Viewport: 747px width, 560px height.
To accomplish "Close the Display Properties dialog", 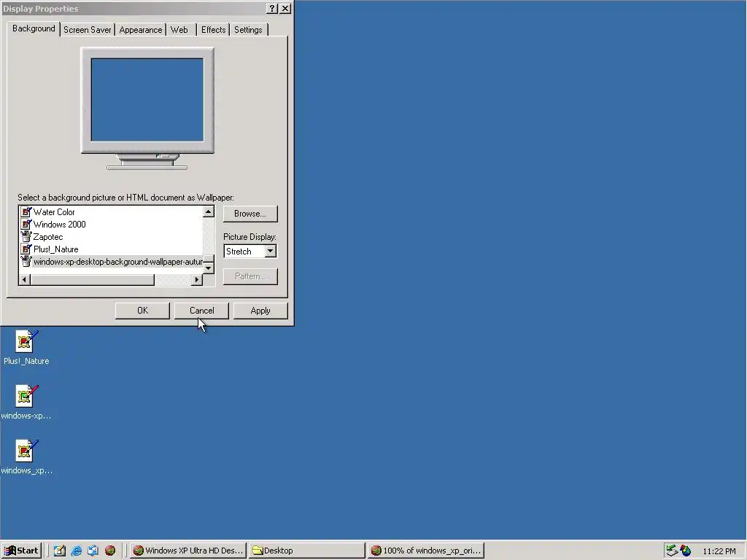I will coord(285,9).
